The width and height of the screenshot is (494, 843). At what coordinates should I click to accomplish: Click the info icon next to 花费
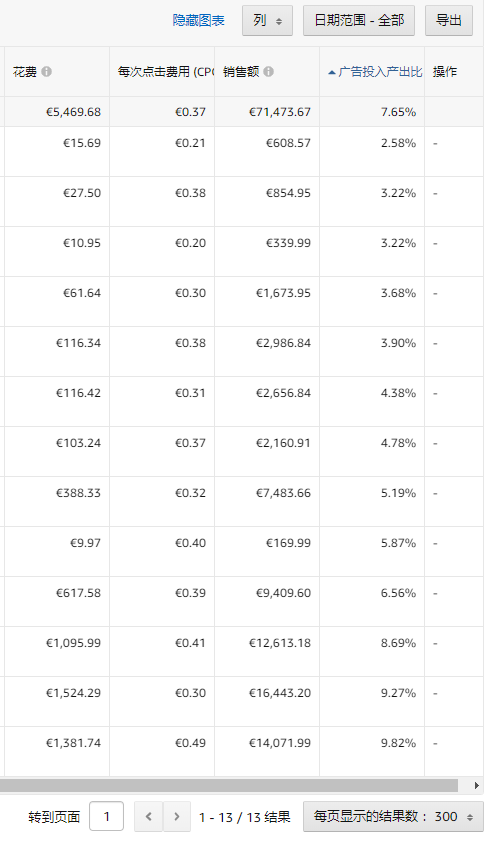[x=47, y=72]
